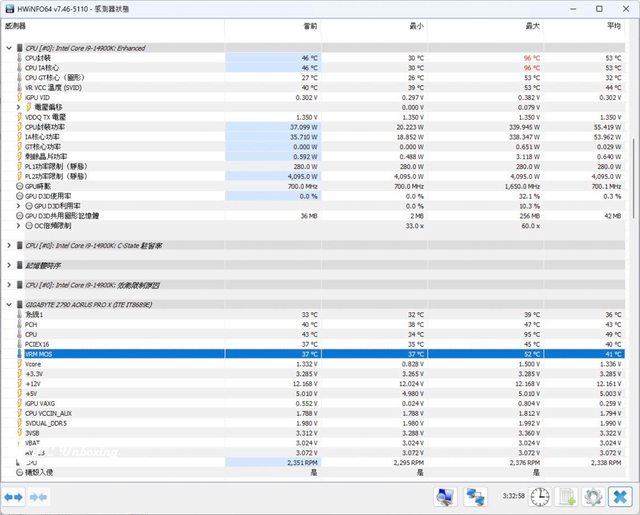Expand the CPU C-State residency group
The width and height of the screenshot is (640, 515).
pyautogui.click(x=10, y=245)
